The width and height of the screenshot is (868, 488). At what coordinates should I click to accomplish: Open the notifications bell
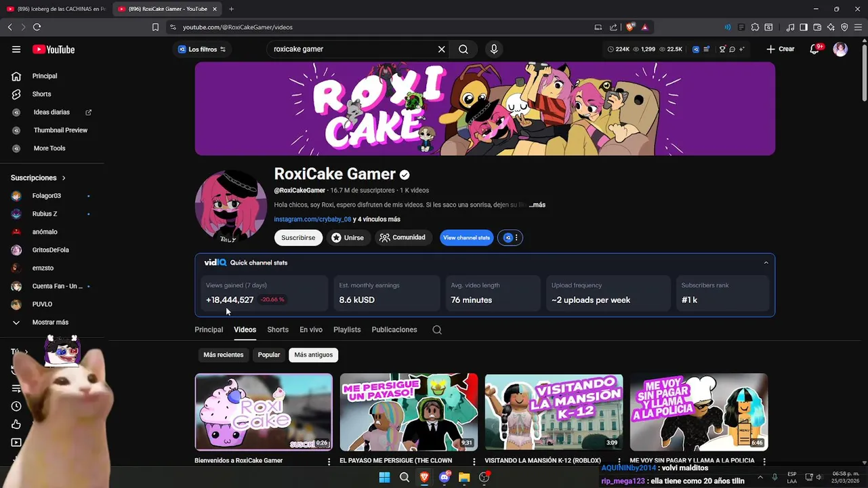815,49
